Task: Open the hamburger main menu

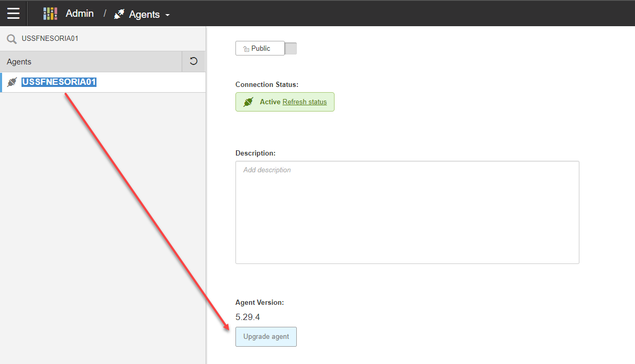Action: 13,14
